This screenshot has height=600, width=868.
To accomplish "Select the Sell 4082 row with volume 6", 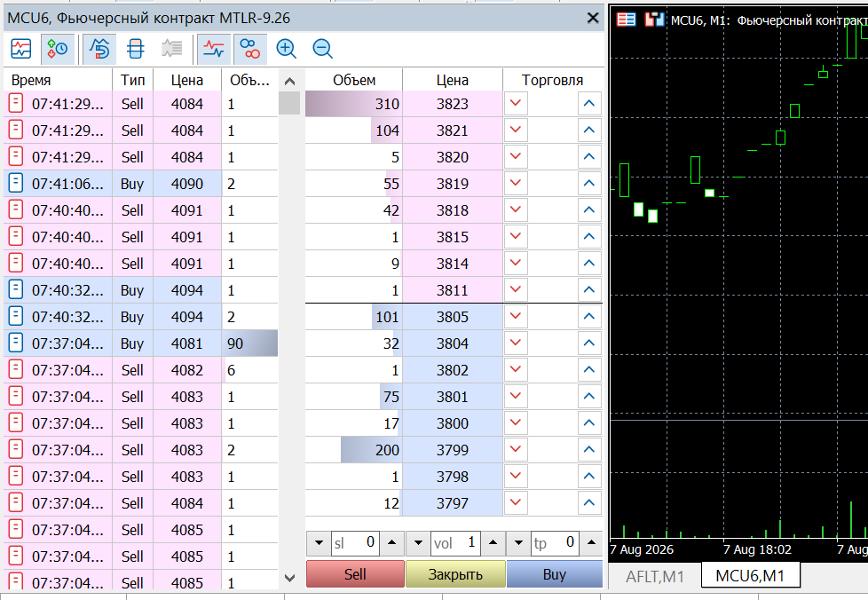I will point(141,370).
